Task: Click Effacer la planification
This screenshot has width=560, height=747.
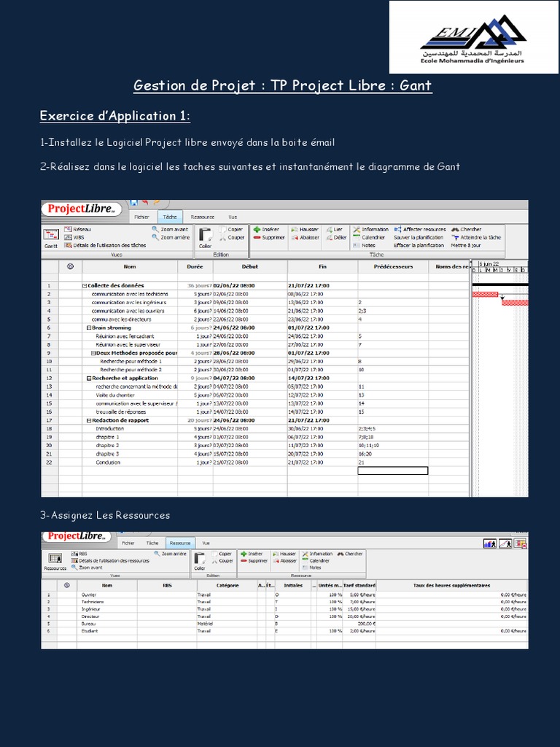Action: [419, 245]
